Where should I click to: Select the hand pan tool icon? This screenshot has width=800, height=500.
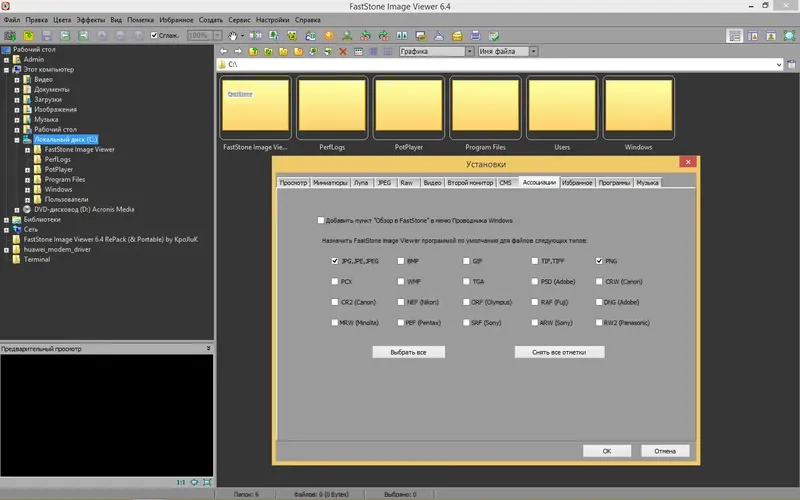(x=233, y=36)
